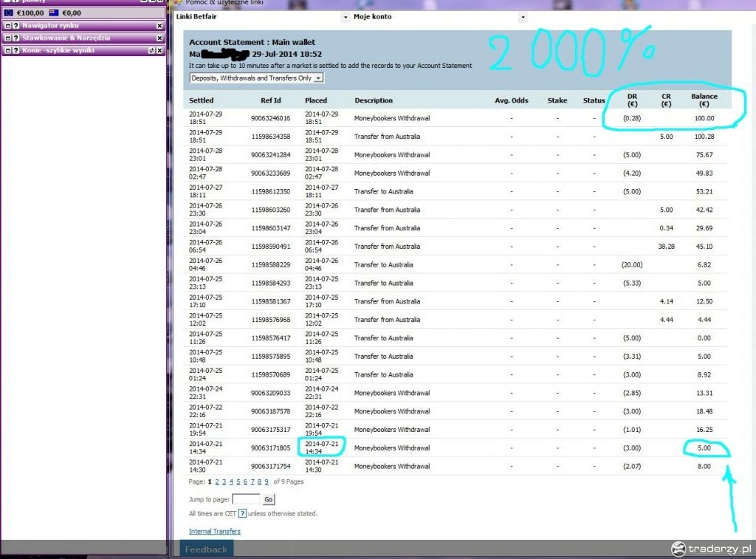The image size is (756, 559).
Task: Select Ref Id 90063241284
Action: pos(270,155)
